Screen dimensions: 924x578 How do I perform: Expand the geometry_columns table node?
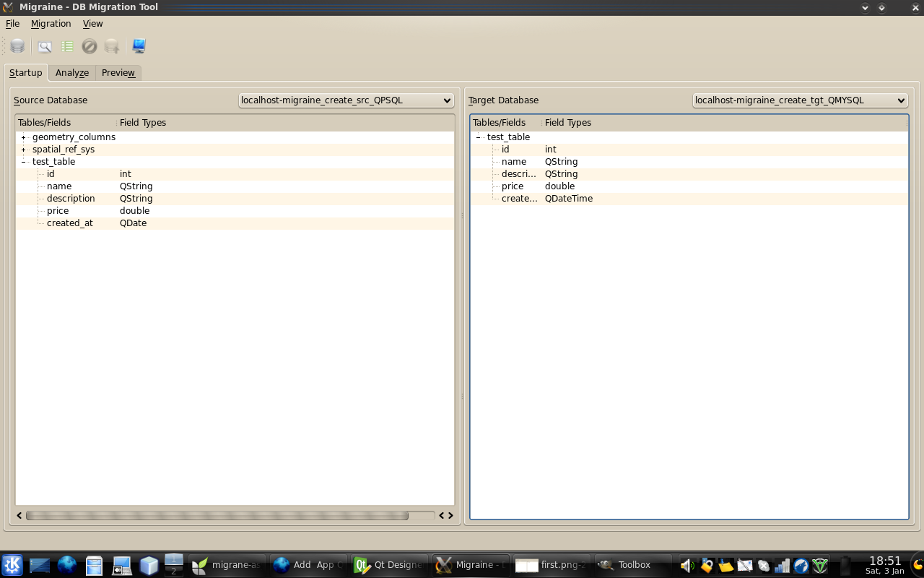[24, 137]
